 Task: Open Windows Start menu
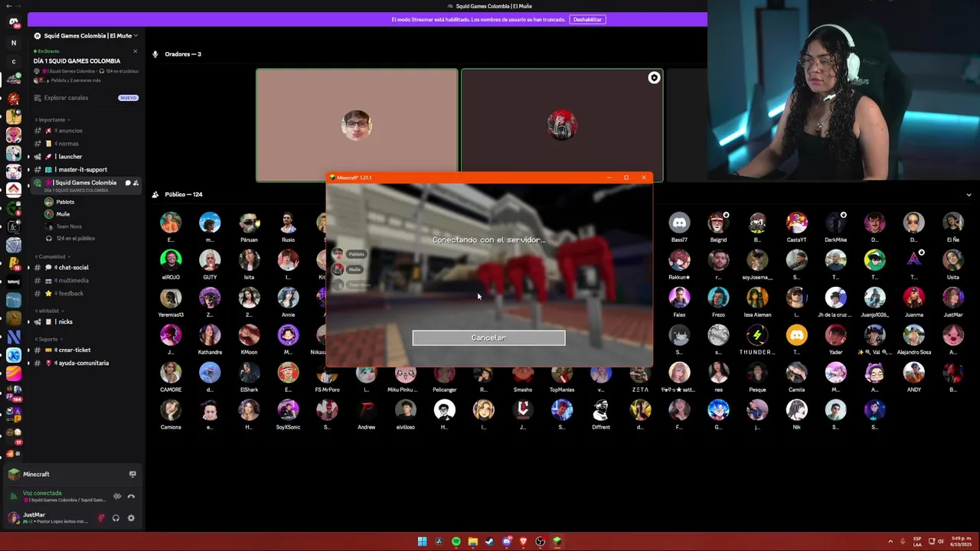click(x=423, y=542)
